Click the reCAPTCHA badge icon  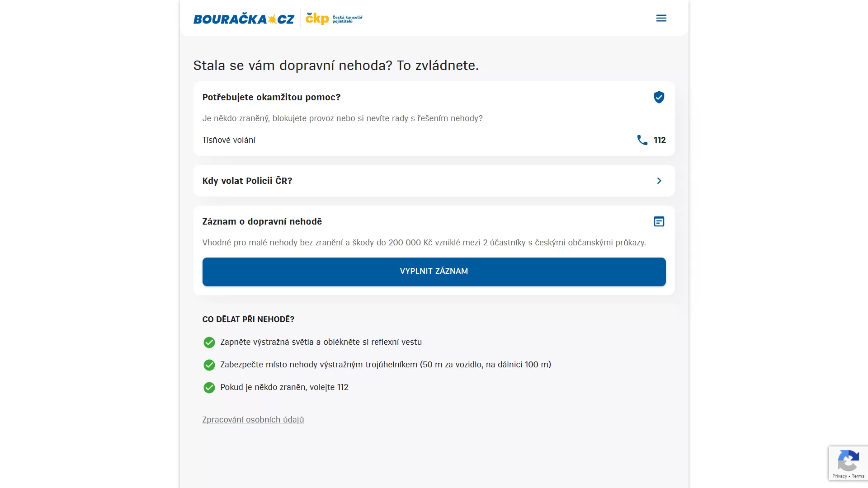coord(848,461)
